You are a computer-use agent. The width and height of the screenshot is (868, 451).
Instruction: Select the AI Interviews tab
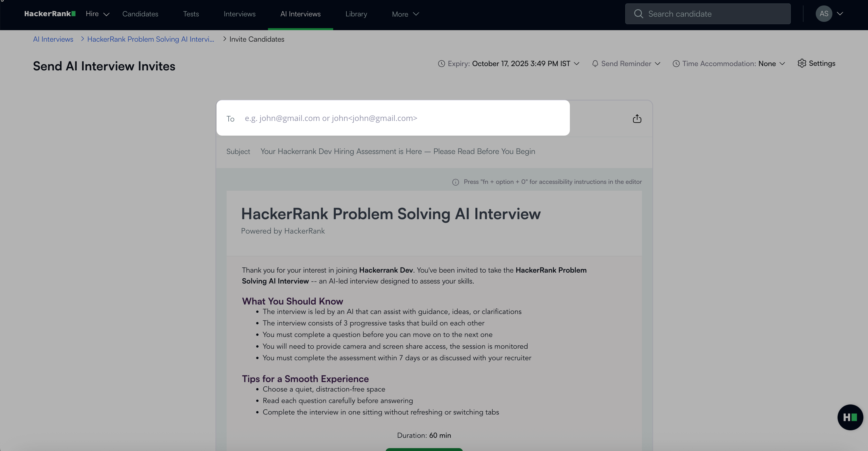pos(300,14)
